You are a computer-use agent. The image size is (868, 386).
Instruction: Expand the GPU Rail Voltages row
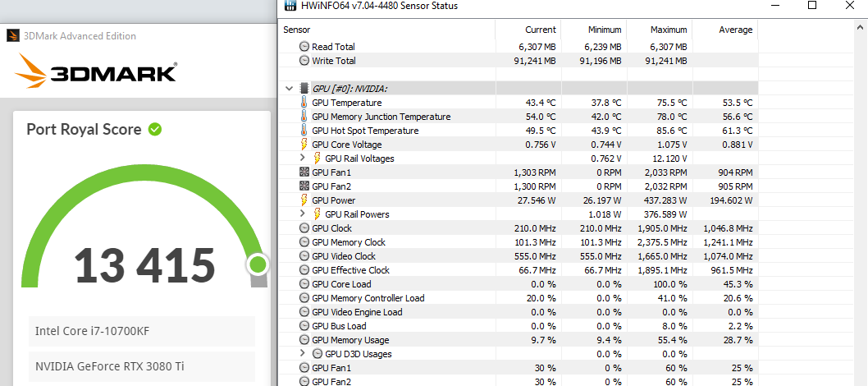tap(302, 159)
